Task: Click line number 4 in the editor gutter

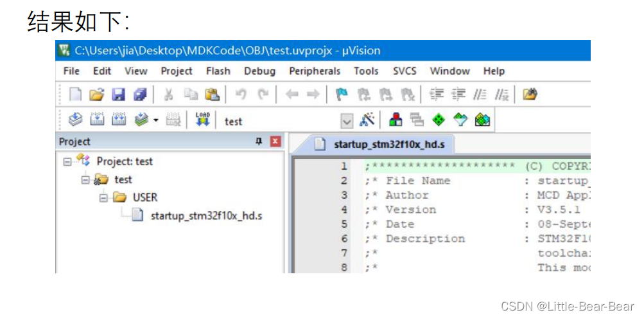Action: [x=344, y=210]
